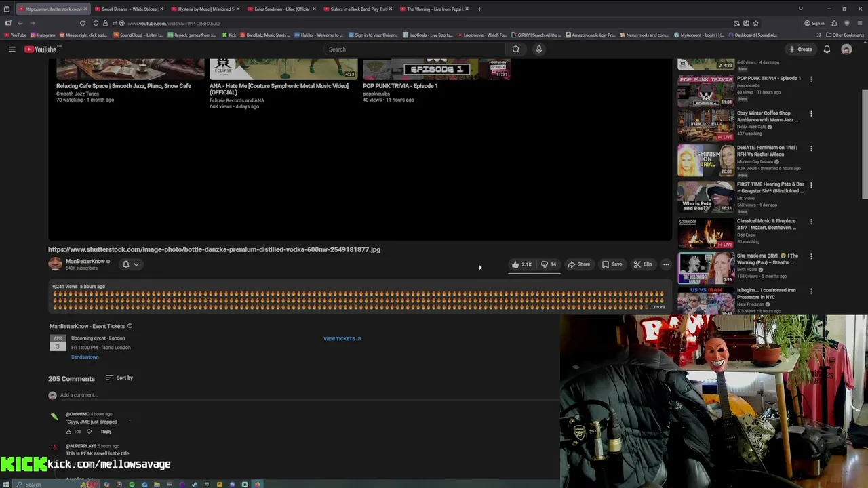Click the search magnifier button
Viewport: 868px width, 488px height.
516,49
